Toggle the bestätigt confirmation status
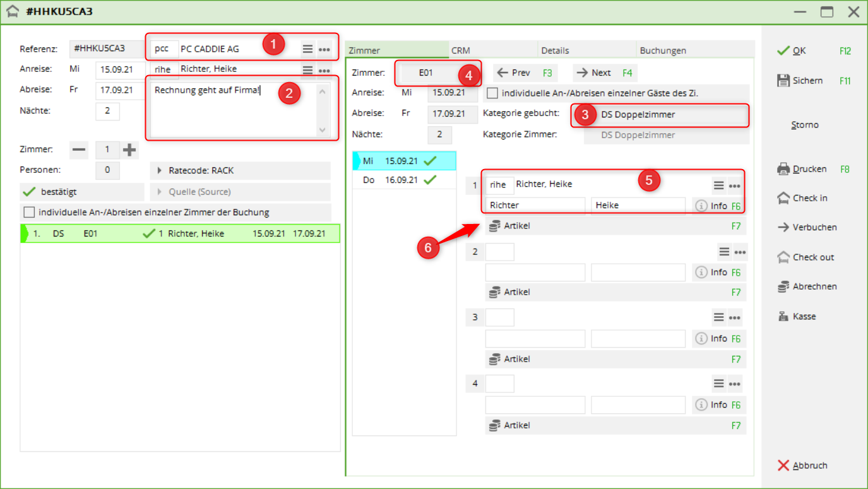Screen dimensions: 868x489 click(x=82, y=192)
